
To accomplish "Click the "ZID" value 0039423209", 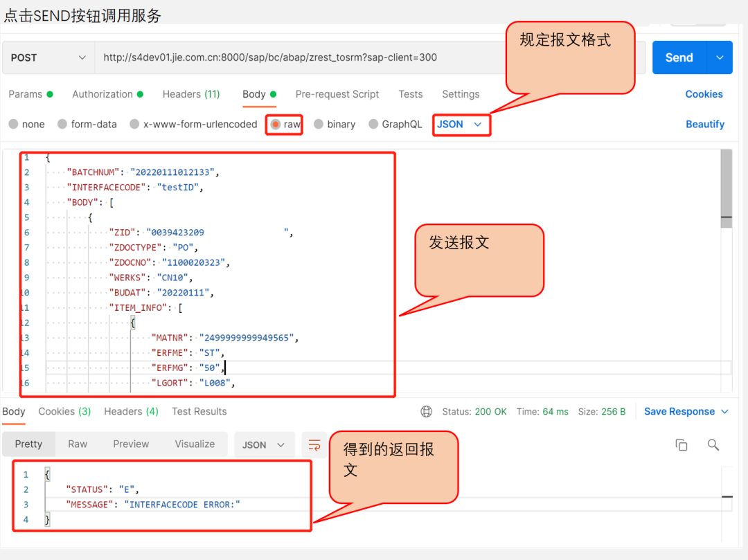I will [177, 233].
